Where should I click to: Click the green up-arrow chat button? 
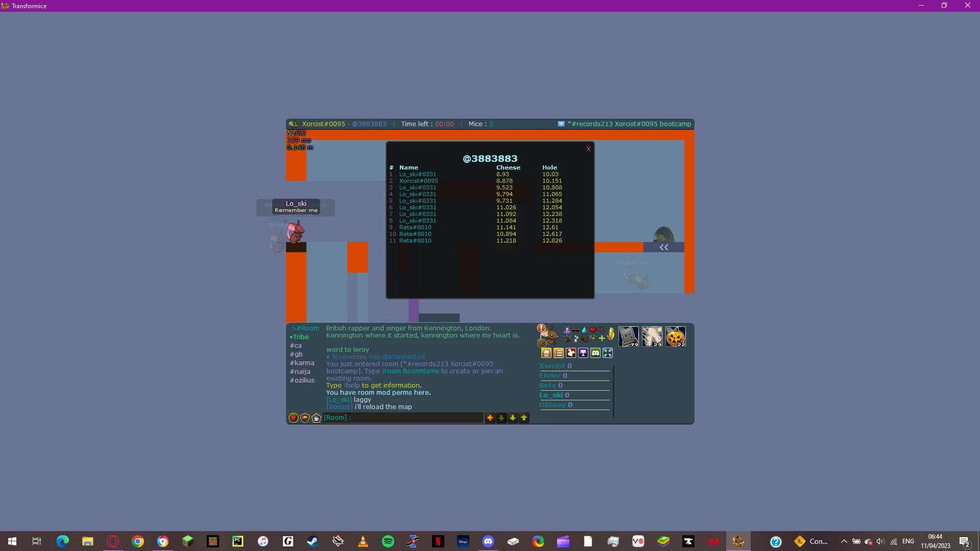tap(524, 418)
